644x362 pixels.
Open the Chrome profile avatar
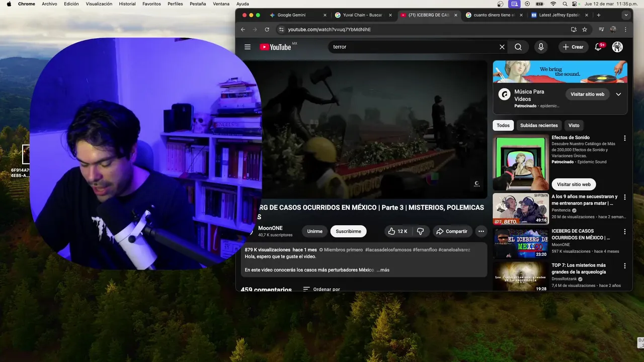pyautogui.click(x=613, y=30)
